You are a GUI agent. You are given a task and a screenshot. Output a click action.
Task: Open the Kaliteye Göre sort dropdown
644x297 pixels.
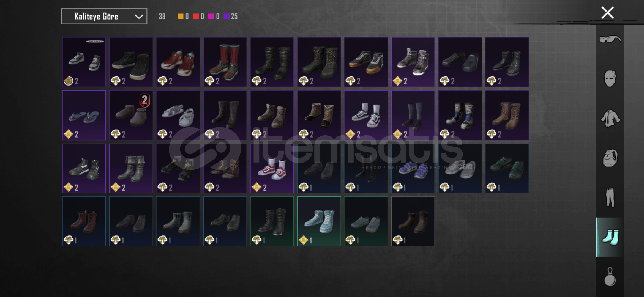(x=104, y=16)
